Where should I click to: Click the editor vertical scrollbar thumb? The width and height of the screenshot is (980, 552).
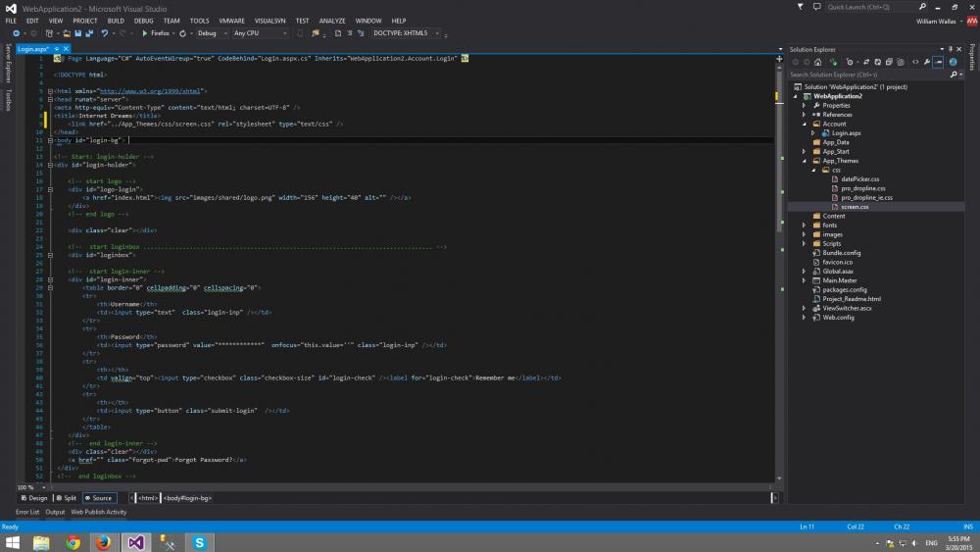tap(779, 150)
